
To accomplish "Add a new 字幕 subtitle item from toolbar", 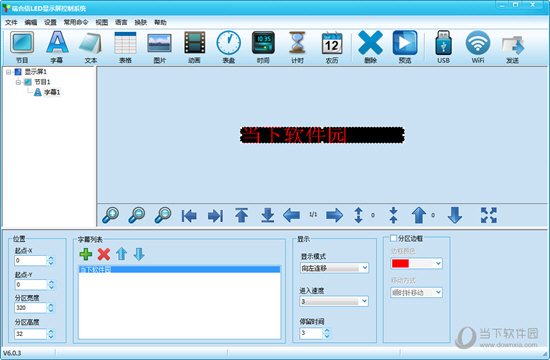I will pyautogui.click(x=57, y=47).
